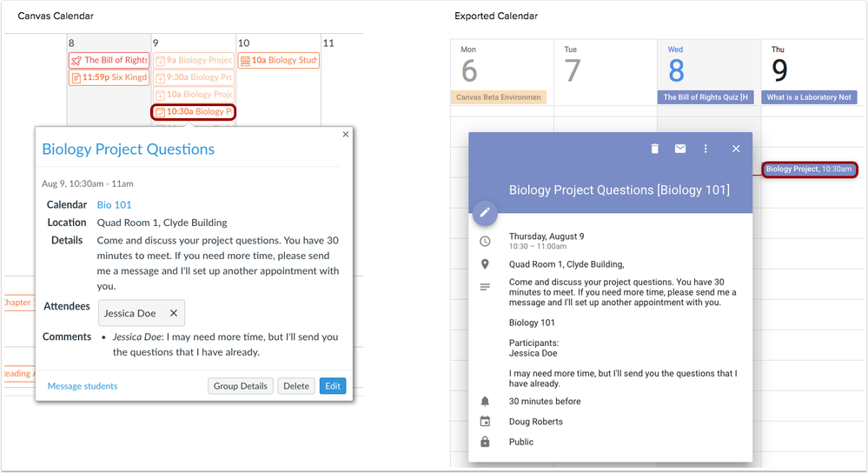Viewport: 868px width, 473px height.
Task: Click the Doug Roberts calendar name
Action: [536, 422]
